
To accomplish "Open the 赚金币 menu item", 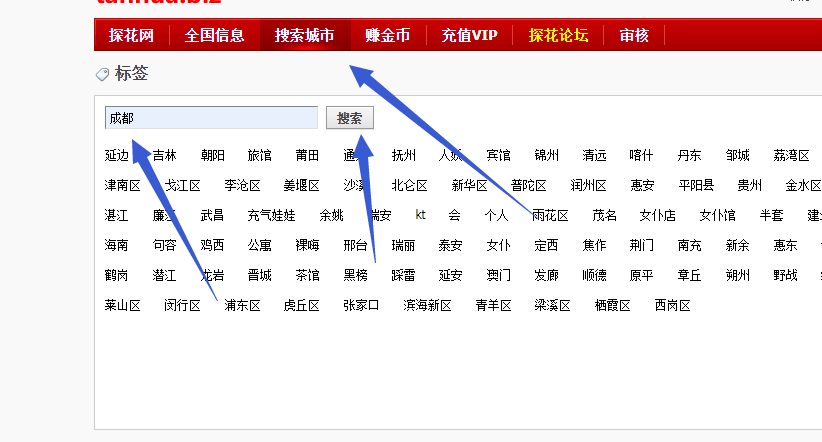I will coord(388,36).
